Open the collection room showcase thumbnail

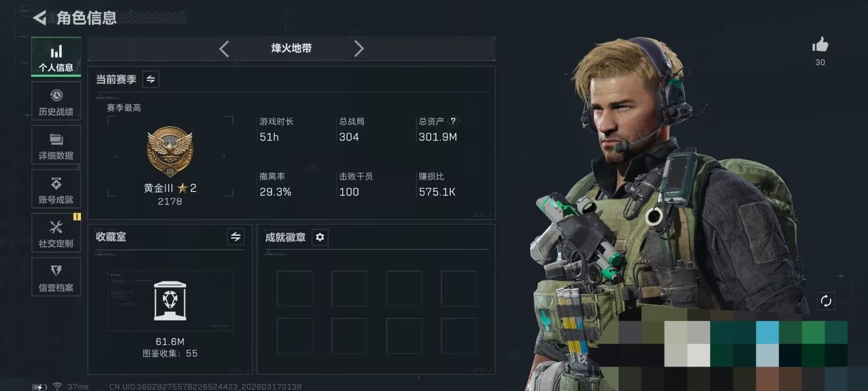coord(170,301)
